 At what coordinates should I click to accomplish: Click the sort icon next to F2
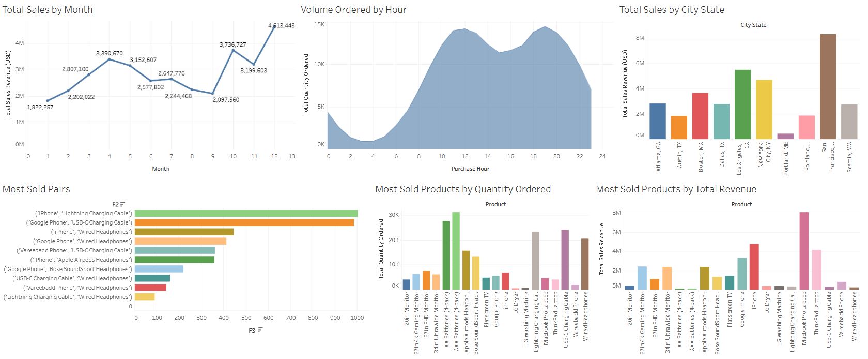tap(122, 204)
